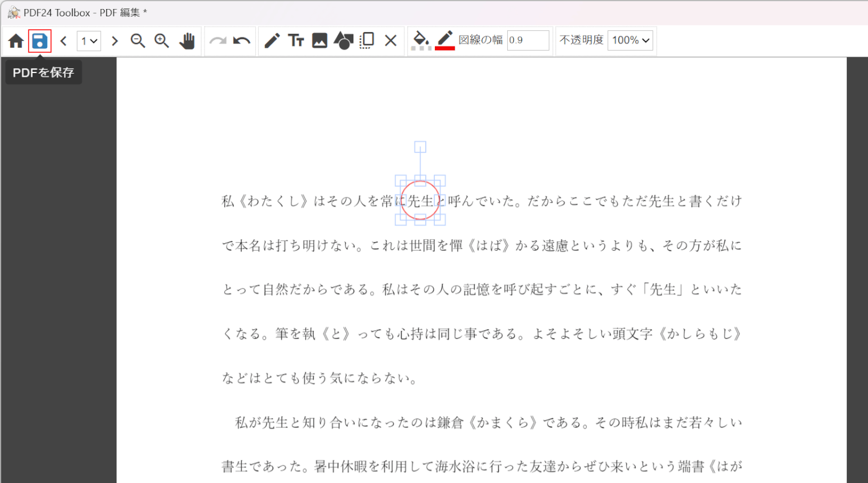This screenshot has height=483, width=868.
Task: Click the undo arrow
Action: point(242,41)
